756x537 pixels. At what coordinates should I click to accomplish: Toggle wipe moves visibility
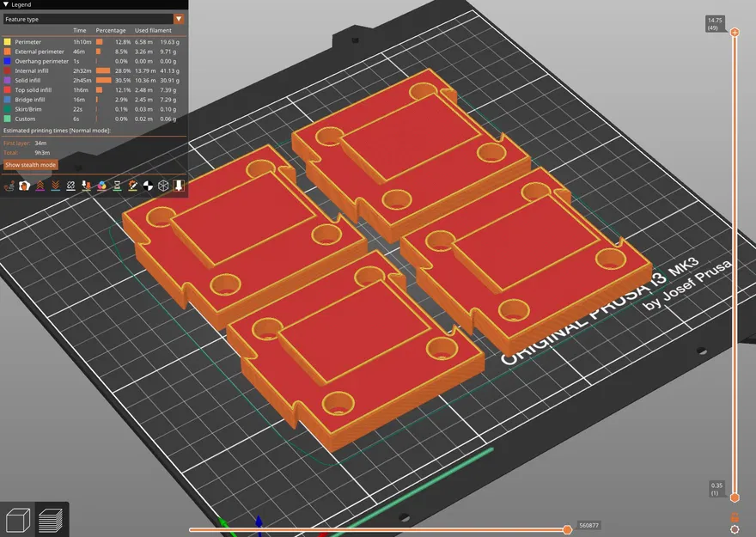pos(70,185)
